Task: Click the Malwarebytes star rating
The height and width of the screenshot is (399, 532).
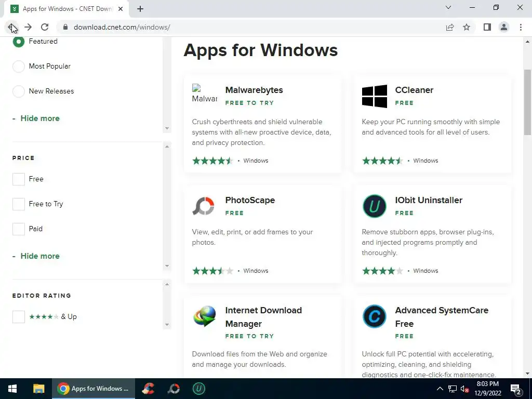Action: pyautogui.click(x=212, y=161)
